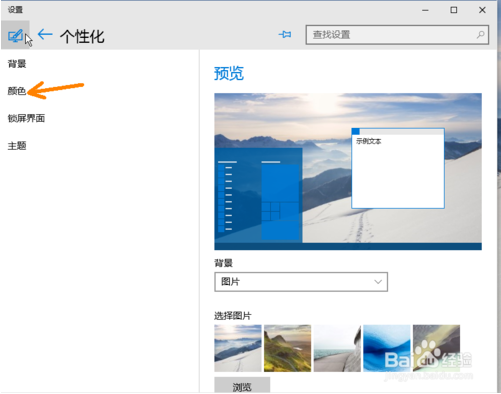Screen dimensions: 501x394
Task: Select the coastal path wallpaper thumbnail
Action: click(x=337, y=348)
